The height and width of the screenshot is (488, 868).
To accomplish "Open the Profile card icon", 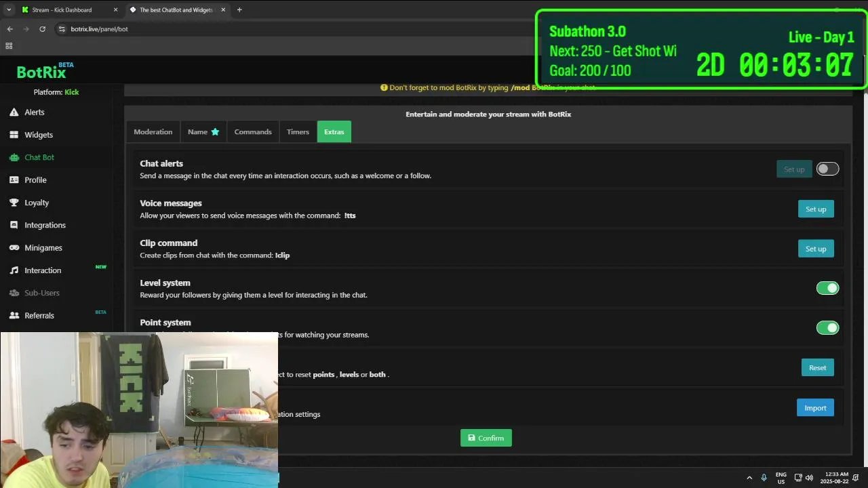I will point(14,180).
